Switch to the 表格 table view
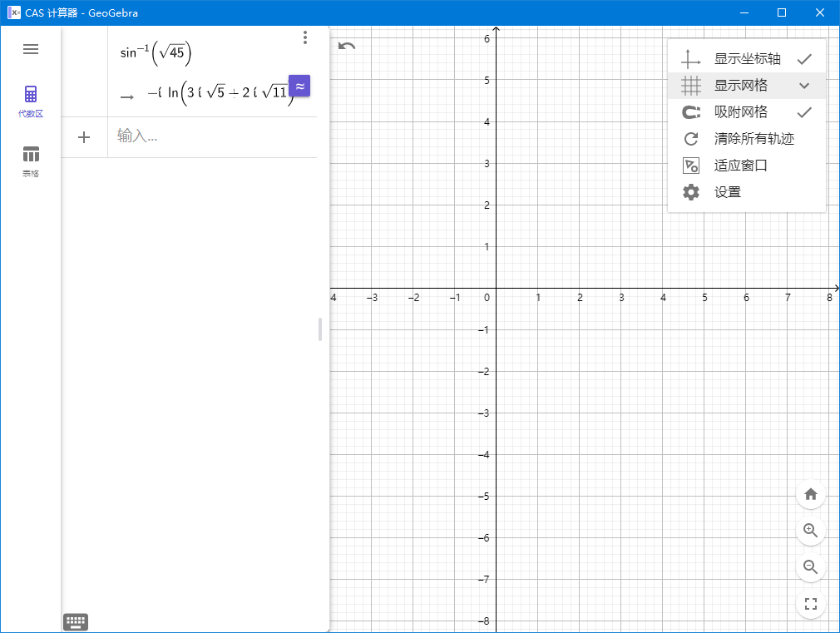The height and width of the screenshot is (633, 840). [x=31, y=161]
